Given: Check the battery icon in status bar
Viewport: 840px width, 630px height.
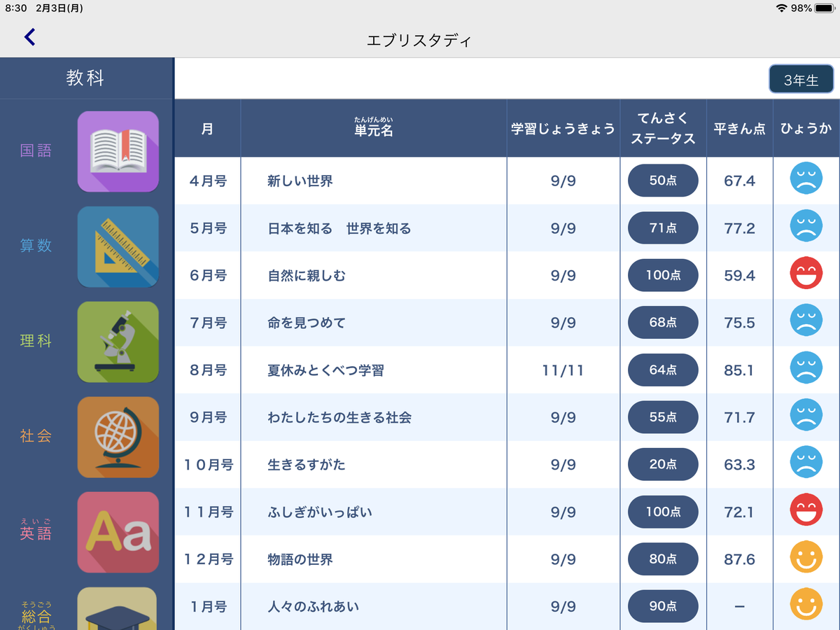Looking at the screenshot, I should coord(824,8).
